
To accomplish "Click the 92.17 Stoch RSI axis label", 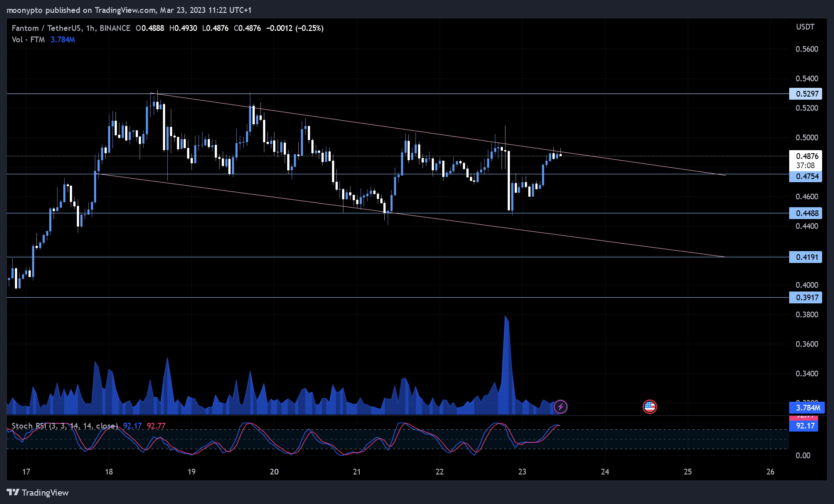I will 805,425.
